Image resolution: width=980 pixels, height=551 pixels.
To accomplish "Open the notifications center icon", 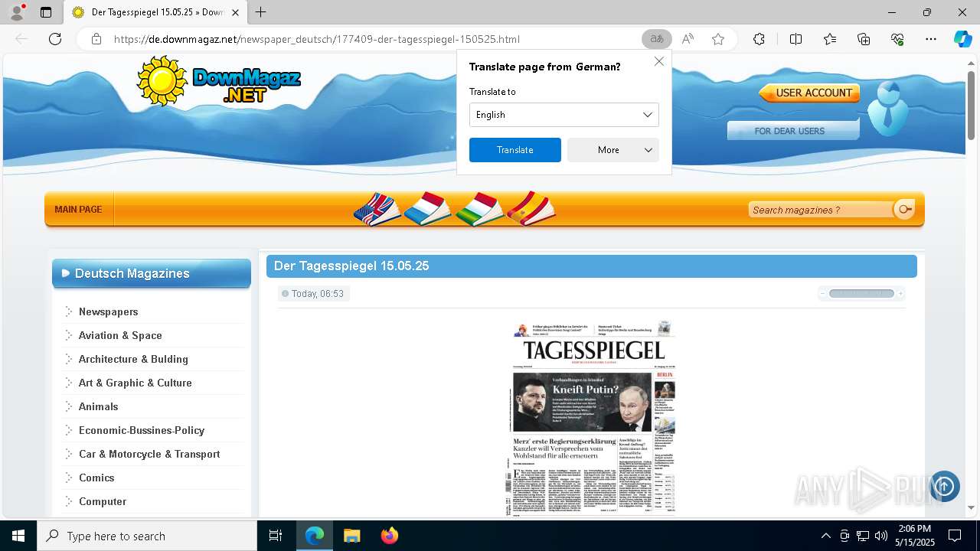I will (955, 536).
